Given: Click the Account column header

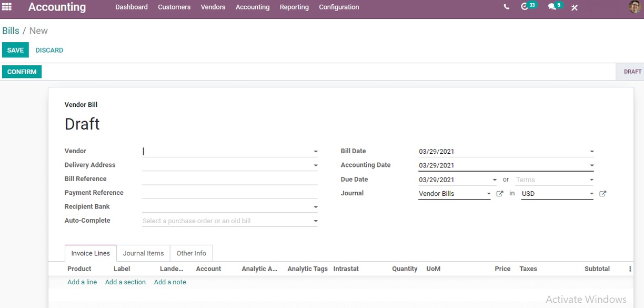Looking at the screenshot, I should [x=208, y=269].
